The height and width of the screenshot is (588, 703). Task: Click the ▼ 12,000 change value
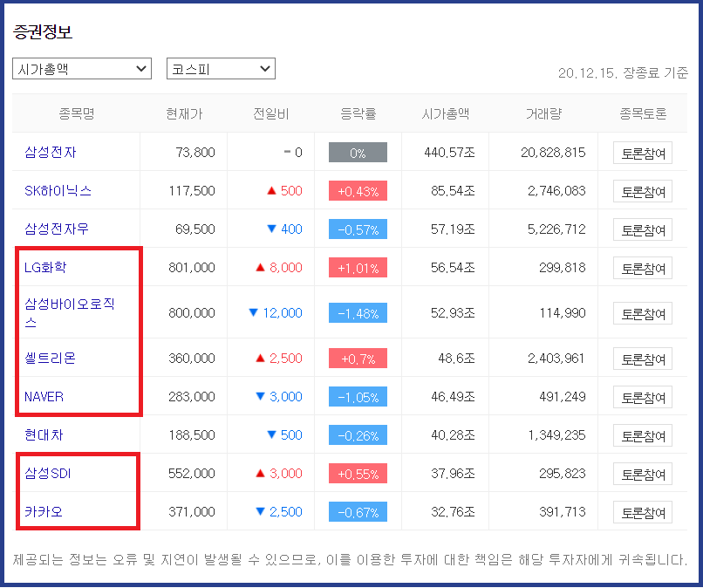pos(276,312)
